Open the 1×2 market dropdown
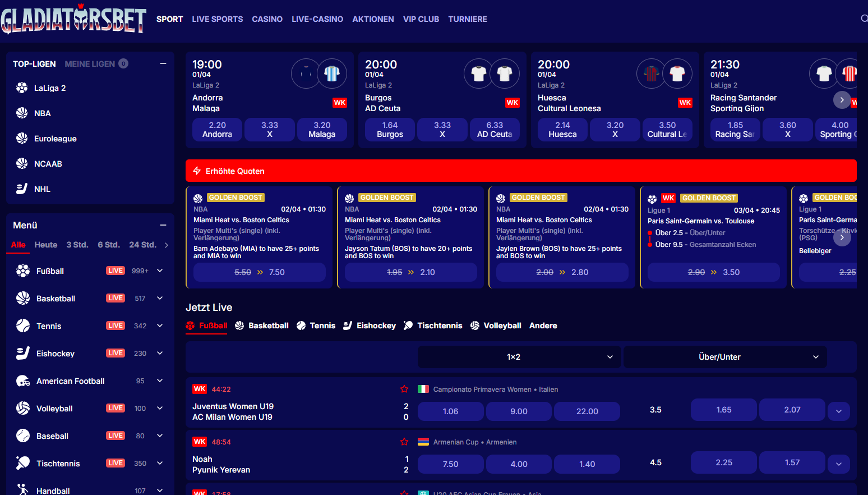Viewport: 868px width, 495px height. (519, 357)
